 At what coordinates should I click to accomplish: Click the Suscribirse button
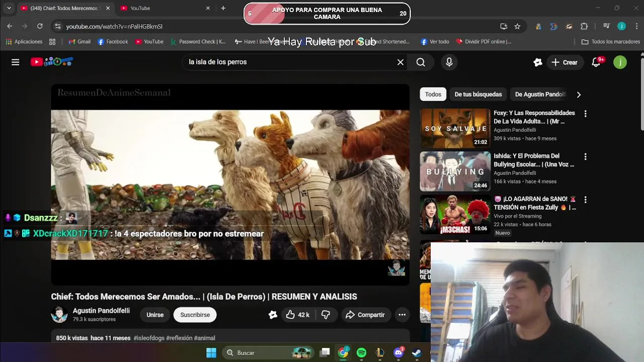point(195,315)
